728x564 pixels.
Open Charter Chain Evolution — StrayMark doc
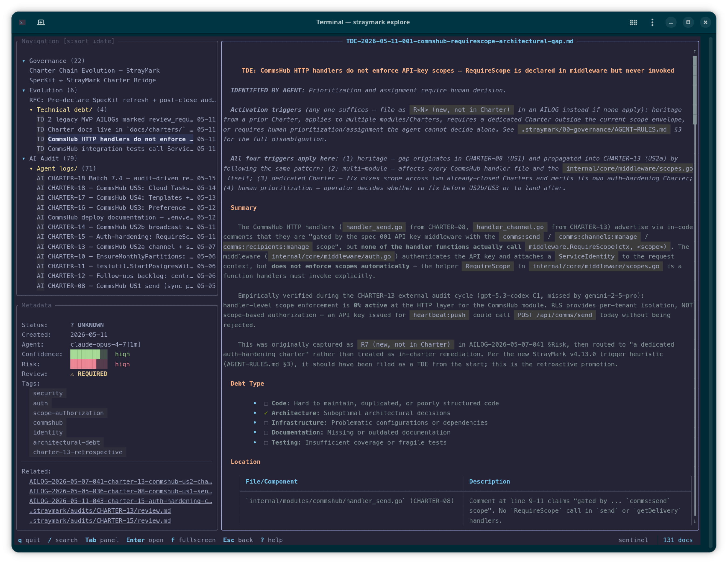[94, 71]
